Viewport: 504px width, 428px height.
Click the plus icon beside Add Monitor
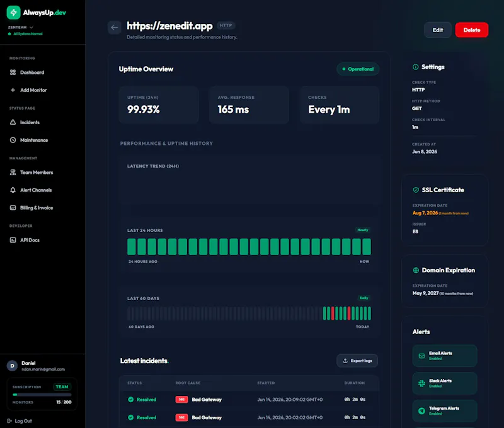[13, 90]
